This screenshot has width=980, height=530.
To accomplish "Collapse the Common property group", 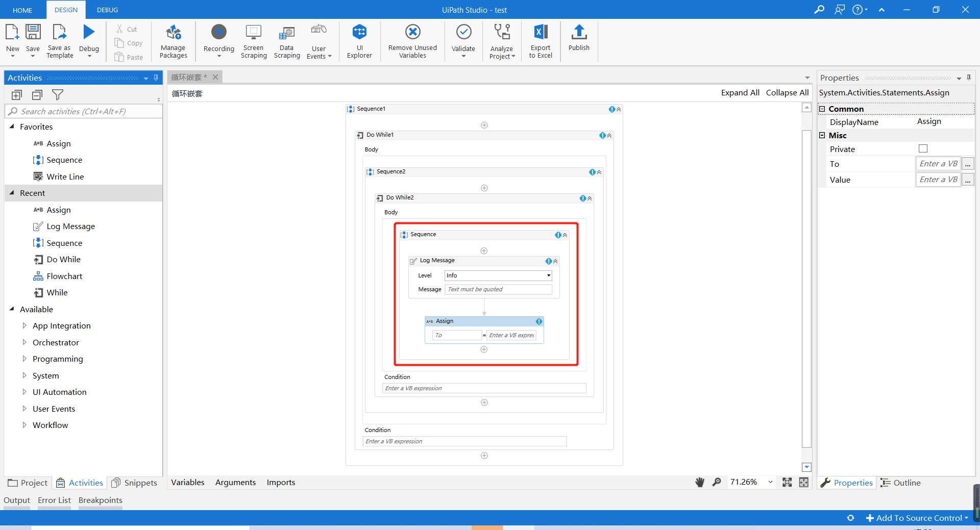I will coord(822,109).
